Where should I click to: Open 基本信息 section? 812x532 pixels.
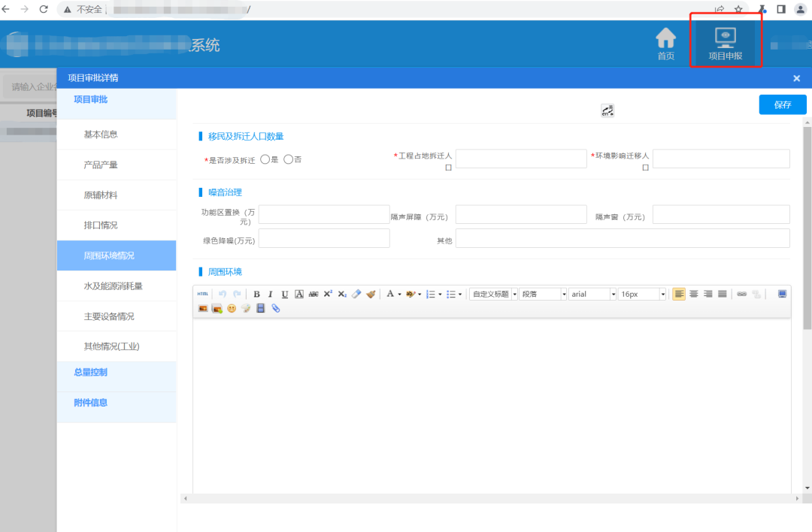click(117, 135)
